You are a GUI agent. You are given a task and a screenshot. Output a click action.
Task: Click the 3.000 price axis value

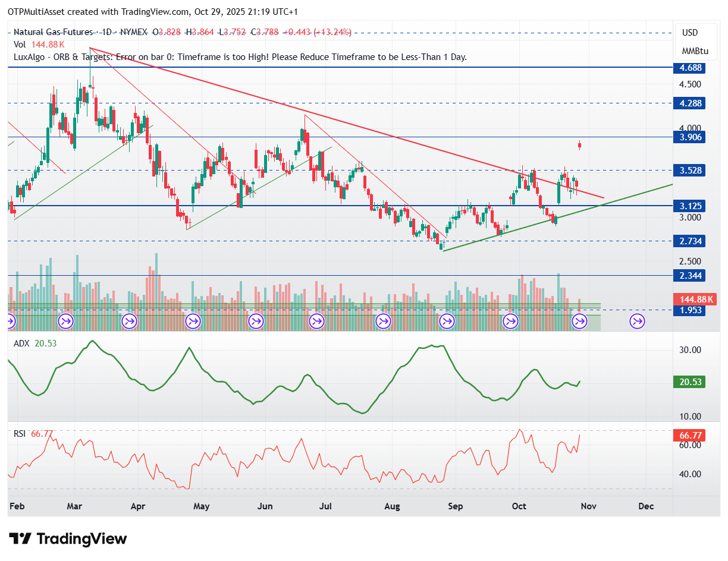tap(690, 218)
